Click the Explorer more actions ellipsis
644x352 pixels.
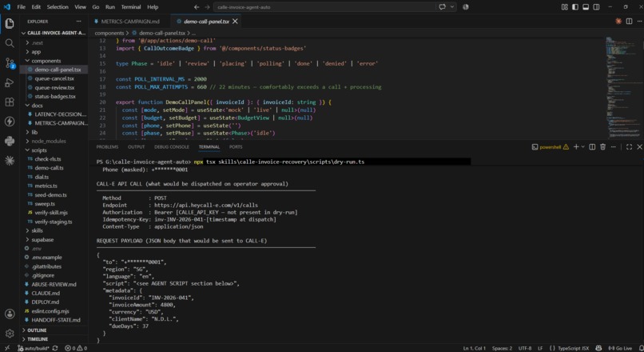point(78,22)
